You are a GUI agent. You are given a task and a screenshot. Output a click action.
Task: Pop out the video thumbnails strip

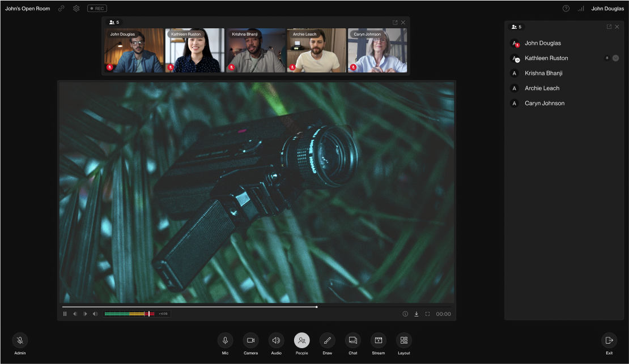[x=395, y=23]
